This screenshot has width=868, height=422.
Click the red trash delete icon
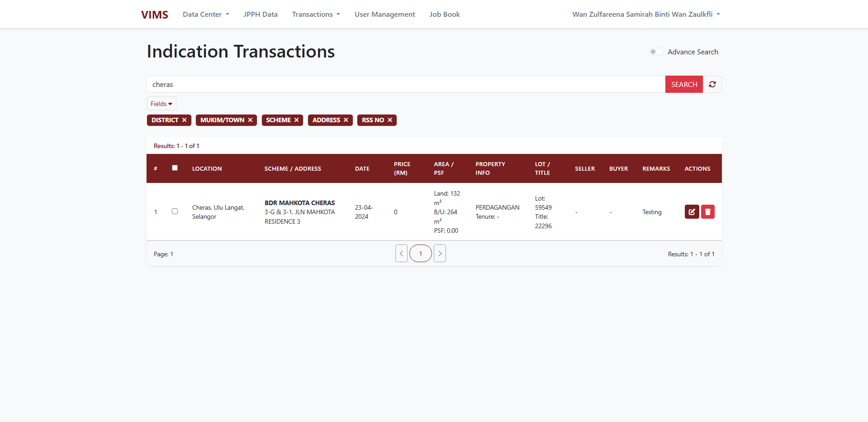(708, 212)
